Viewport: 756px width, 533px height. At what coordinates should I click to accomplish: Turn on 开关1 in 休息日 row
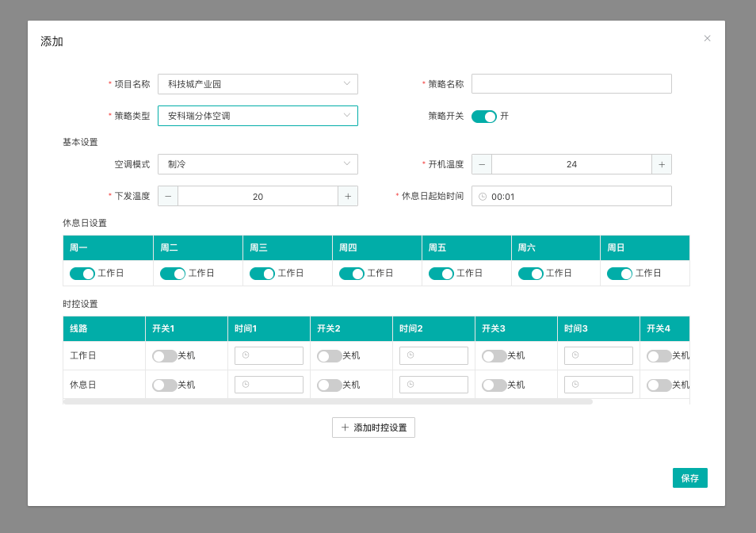pyautogui.click(x=164, y=385)
